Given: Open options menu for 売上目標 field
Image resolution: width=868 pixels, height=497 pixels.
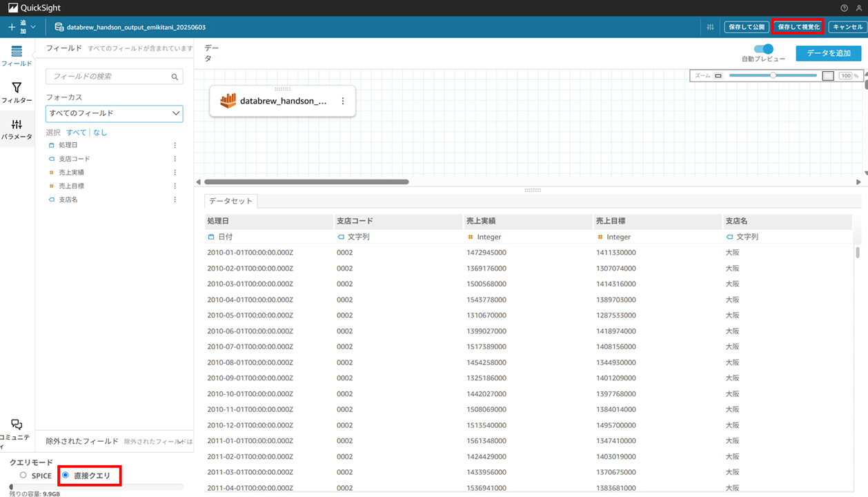Looking at the screenshot, I should coord(175,186).
